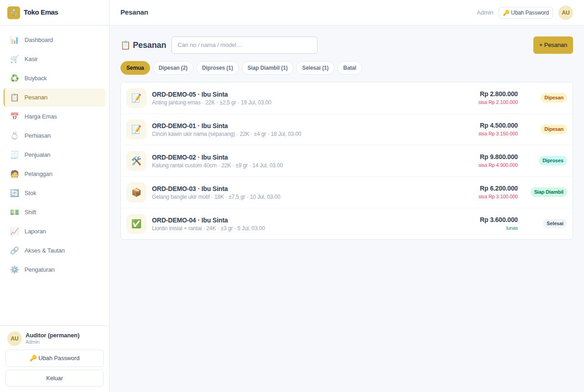Click the Harga Emas calendar icon
584x392 pixels.
click(x=15, y=117)
